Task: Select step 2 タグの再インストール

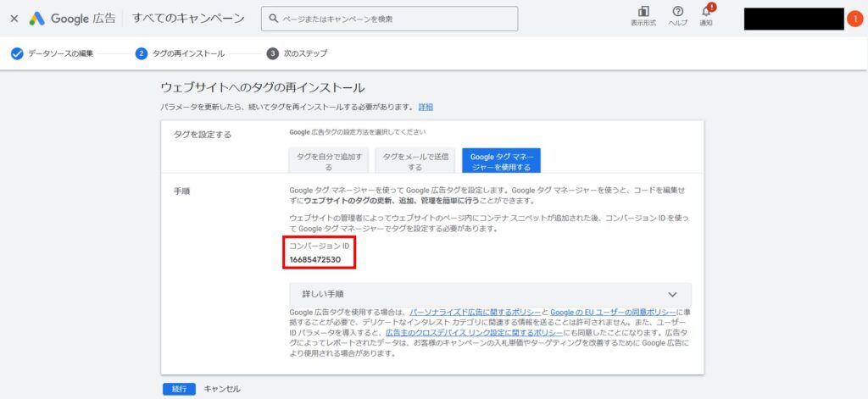Action: coord(181,53)
